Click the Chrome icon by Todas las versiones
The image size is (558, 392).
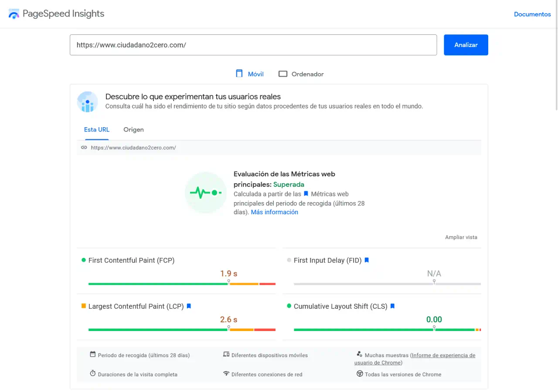tap(360, 373)
